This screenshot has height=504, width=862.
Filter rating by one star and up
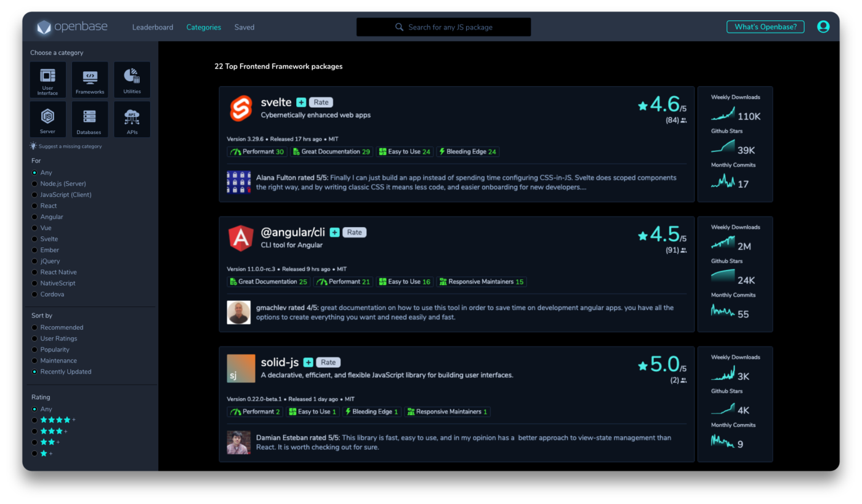pos(42,454)
